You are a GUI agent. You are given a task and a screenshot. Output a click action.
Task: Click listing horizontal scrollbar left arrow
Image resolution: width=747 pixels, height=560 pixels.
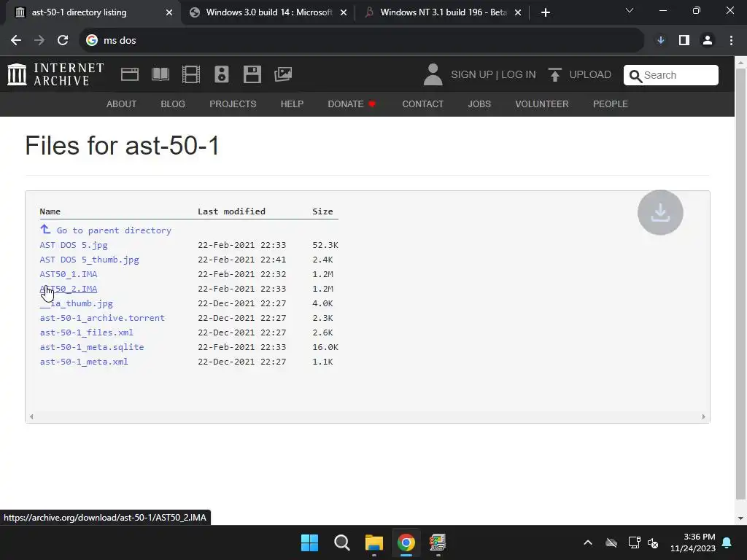[31, 416]
